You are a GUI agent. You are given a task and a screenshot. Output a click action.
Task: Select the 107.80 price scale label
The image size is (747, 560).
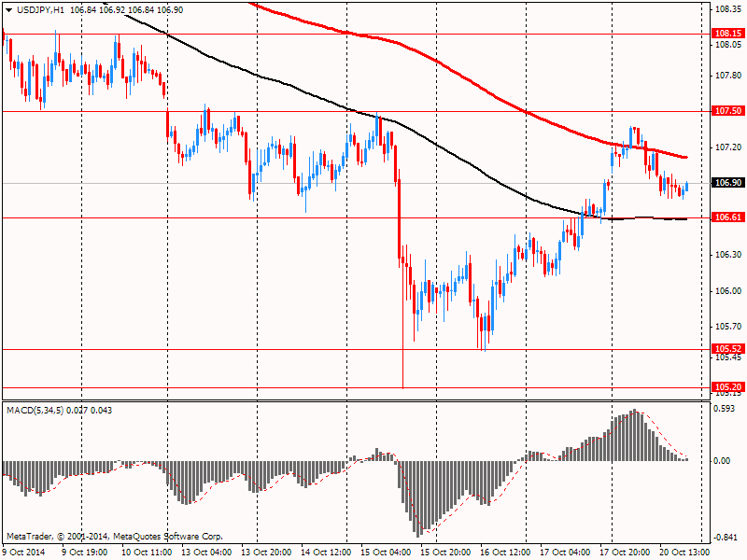(x=728, y=76)
